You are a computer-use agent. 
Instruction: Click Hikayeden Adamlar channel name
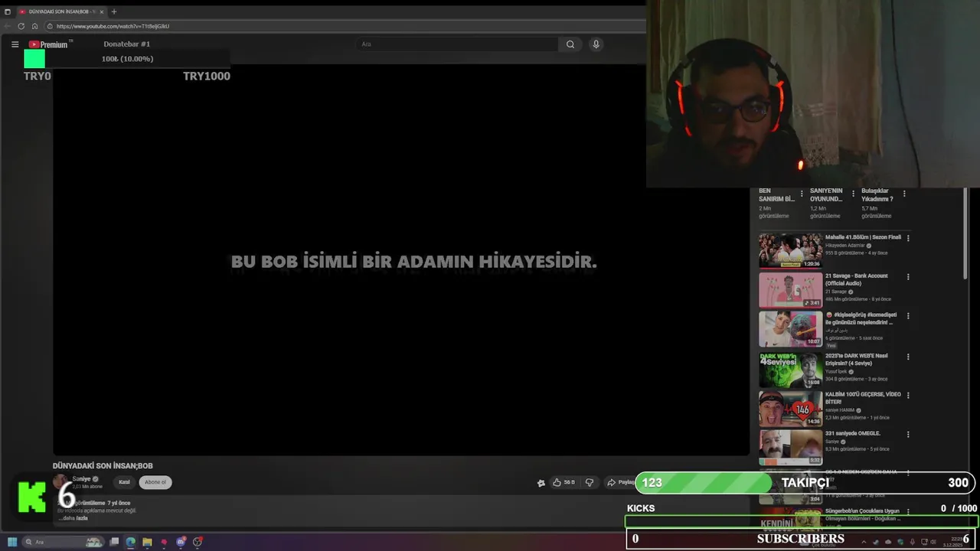tap(844, 245)
